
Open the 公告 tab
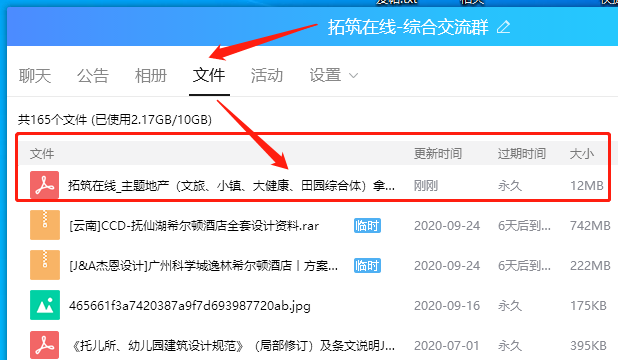(x=93, y=75)
